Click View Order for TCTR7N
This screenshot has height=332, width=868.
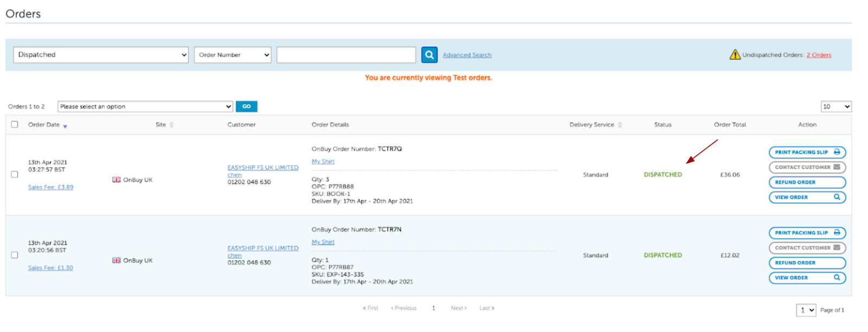[x=807, y=278]
